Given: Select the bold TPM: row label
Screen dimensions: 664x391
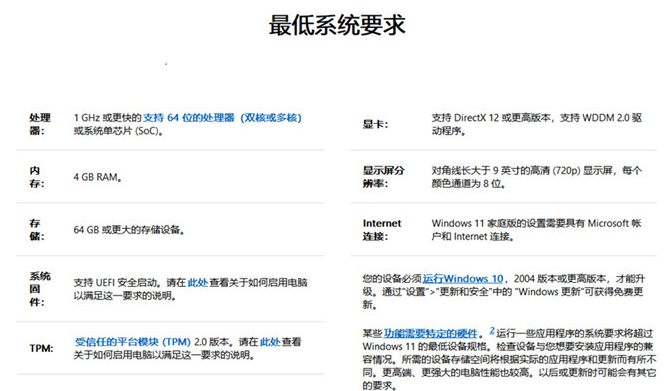Looking at the screenshot, I should (x=41, y=348).
